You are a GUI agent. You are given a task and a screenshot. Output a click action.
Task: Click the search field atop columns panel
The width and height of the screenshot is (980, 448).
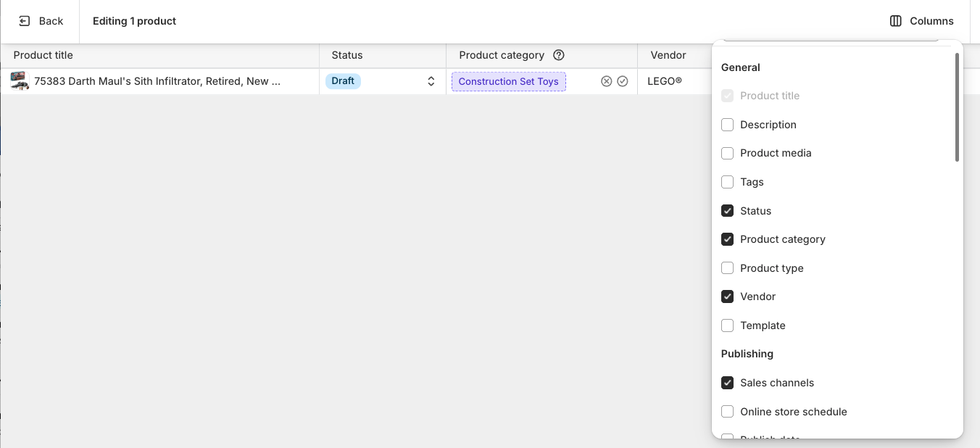point(831,40)
